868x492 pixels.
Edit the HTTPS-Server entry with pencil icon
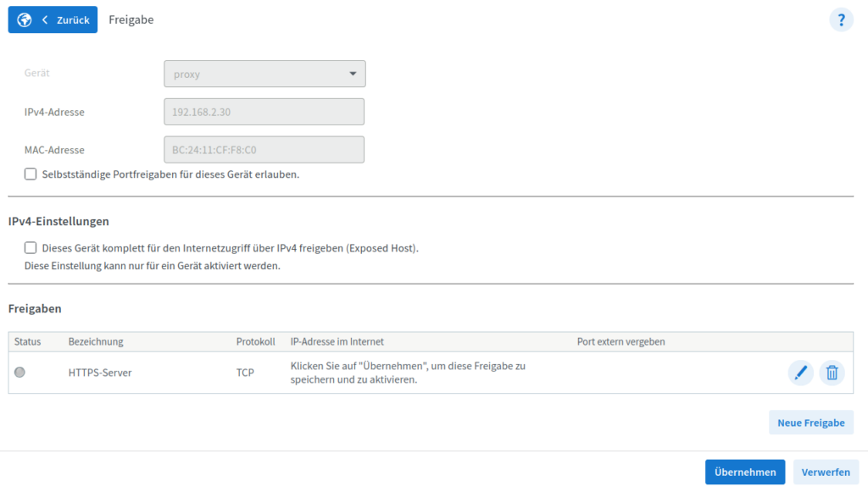click(800, 373)
